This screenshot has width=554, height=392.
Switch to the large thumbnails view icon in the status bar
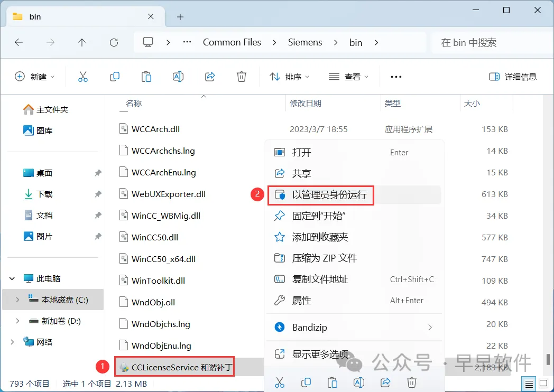tap(543, 384)
